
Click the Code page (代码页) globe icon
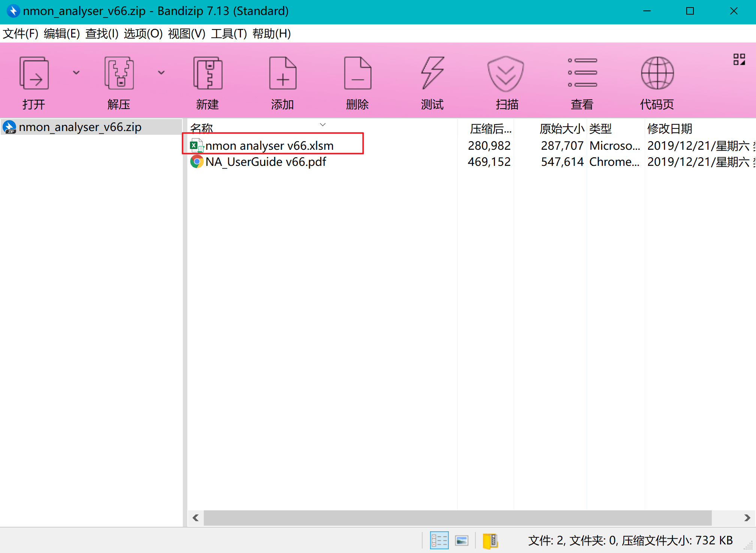point(657,74)
